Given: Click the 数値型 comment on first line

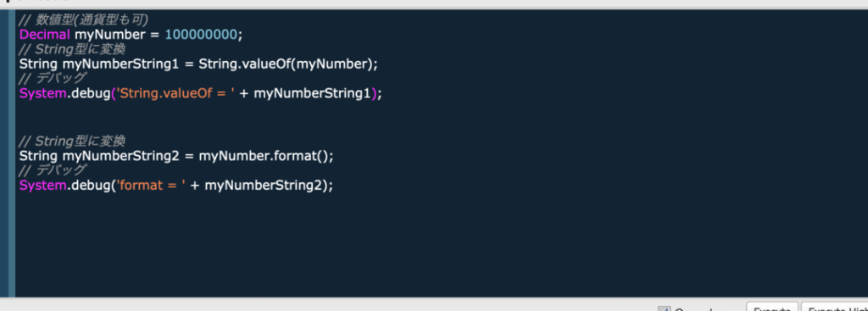Looking at the screenshot, I should pyautogui.click(x=83, y=20).
